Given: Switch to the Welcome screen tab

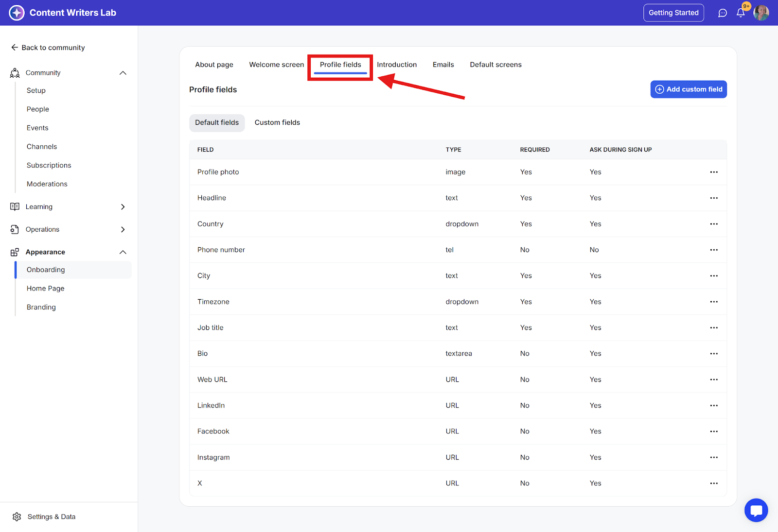Looking at the screenshot, I should pyautogui.click(x=277, y=65).
